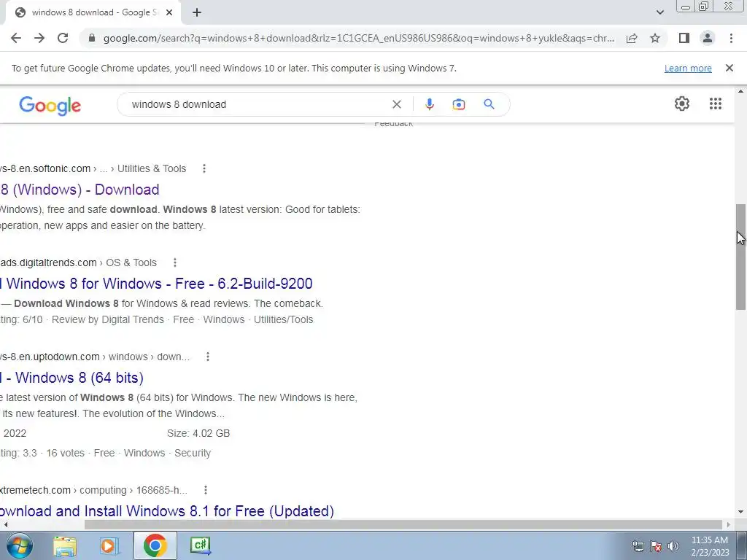Share this page via the share icon
Image resolution: width=747 pixels, height=560 pixels.
coord(632,38)
